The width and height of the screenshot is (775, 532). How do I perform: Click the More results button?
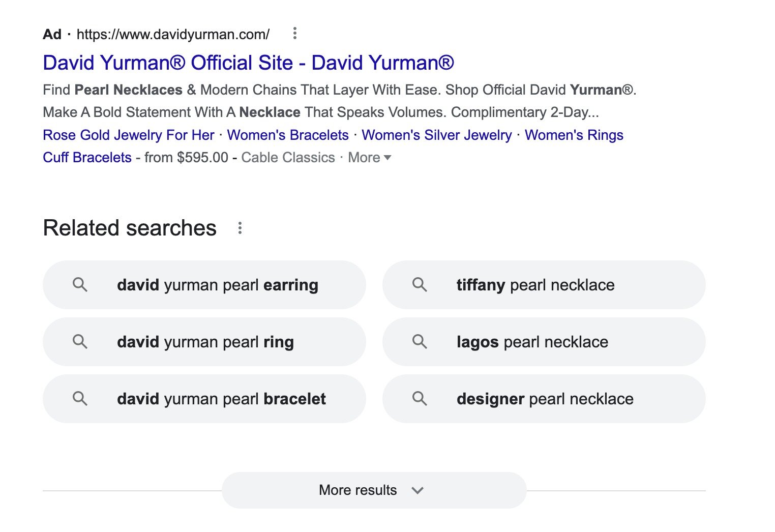357,490
